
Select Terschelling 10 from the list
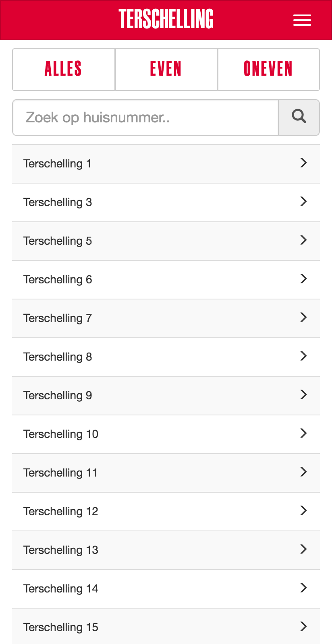[x=166, y=434]
